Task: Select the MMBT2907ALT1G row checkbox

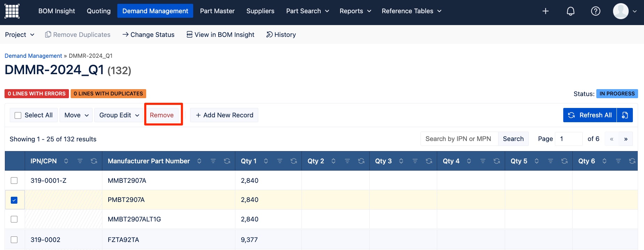Action: 14,219
